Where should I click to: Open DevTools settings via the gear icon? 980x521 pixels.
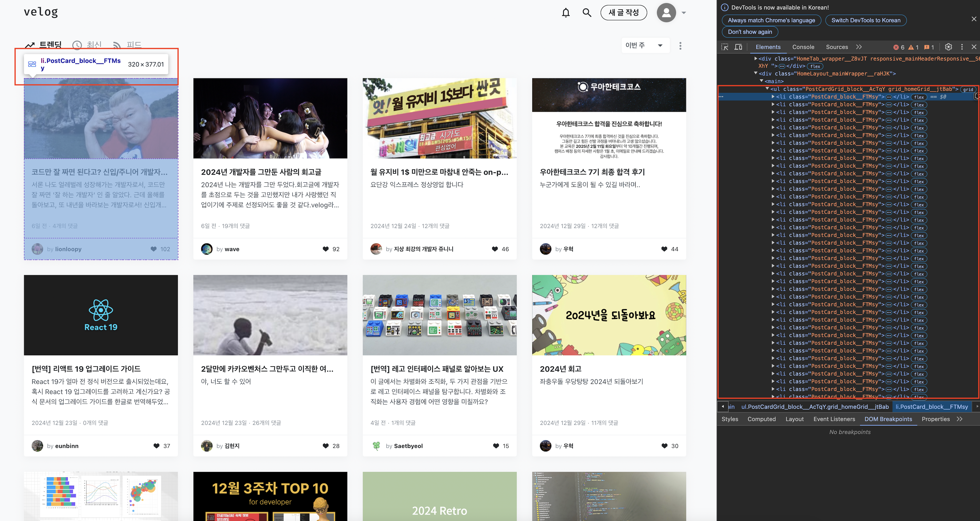pos(948,47)
